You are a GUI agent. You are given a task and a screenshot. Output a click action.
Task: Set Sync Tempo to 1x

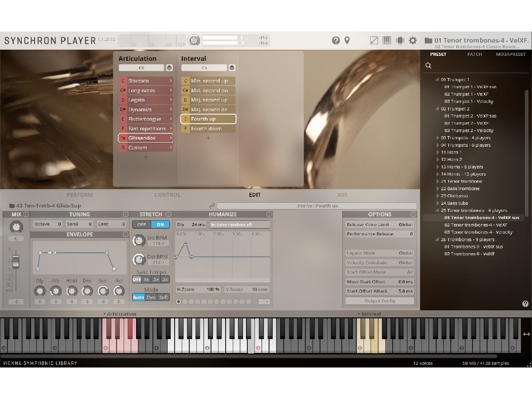coord(146,280)
